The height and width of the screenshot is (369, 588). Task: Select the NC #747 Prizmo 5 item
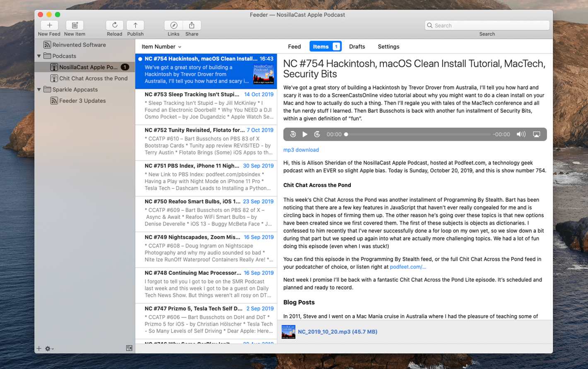click(206, 321)
